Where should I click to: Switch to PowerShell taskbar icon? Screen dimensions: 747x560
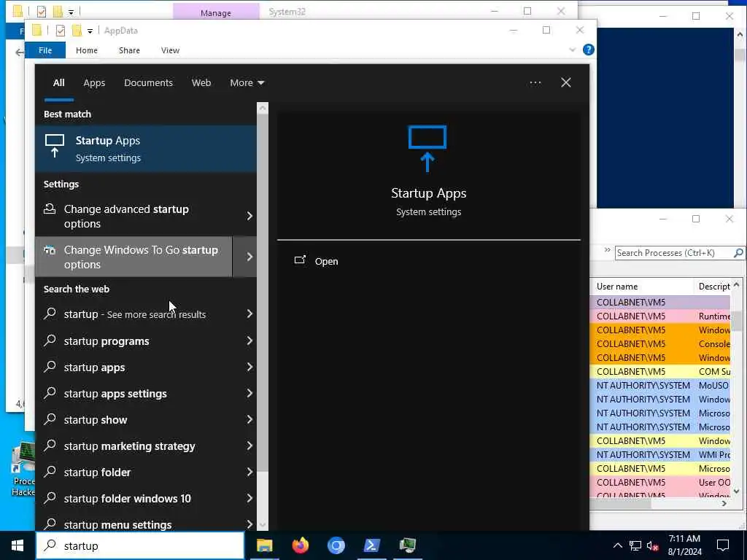[371, 545]
